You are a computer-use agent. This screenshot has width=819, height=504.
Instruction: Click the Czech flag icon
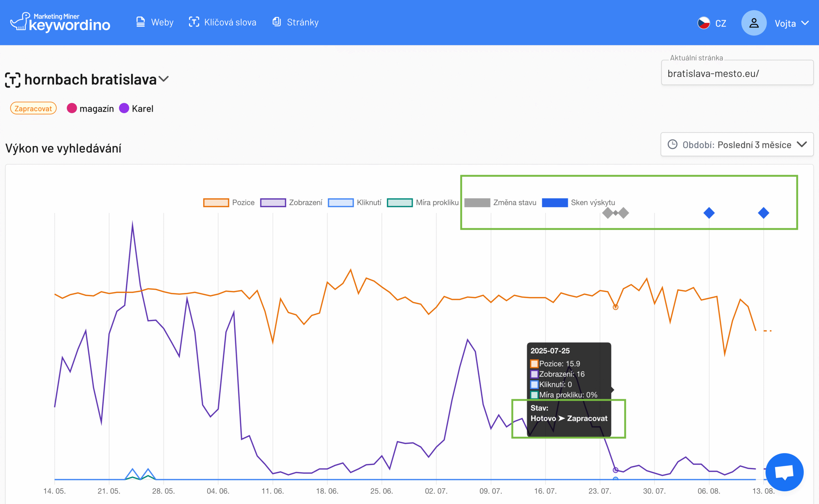tap(704, 23)
